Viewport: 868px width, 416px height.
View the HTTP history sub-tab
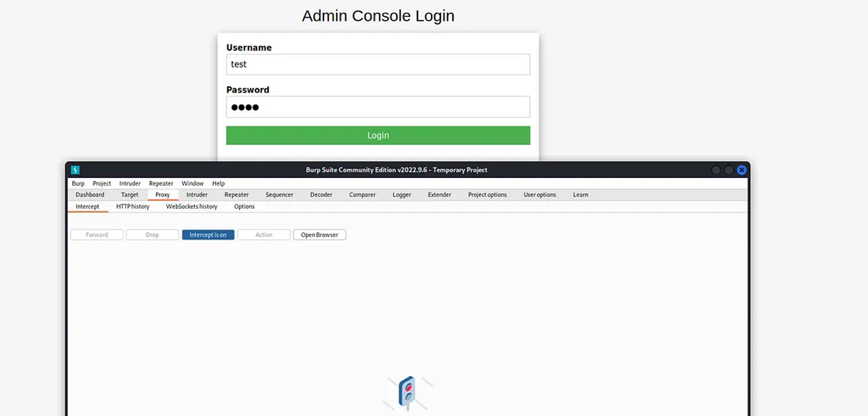coord(132,207)
